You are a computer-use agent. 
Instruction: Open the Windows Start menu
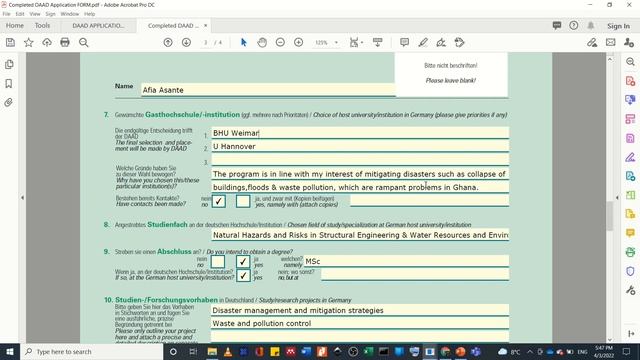(10, 351)
